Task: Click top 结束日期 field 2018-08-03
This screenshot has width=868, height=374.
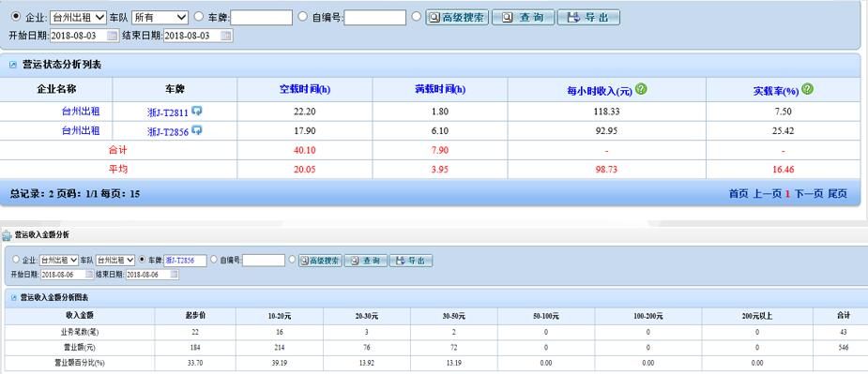Action: pyautogui.click(x=198, y=36)
